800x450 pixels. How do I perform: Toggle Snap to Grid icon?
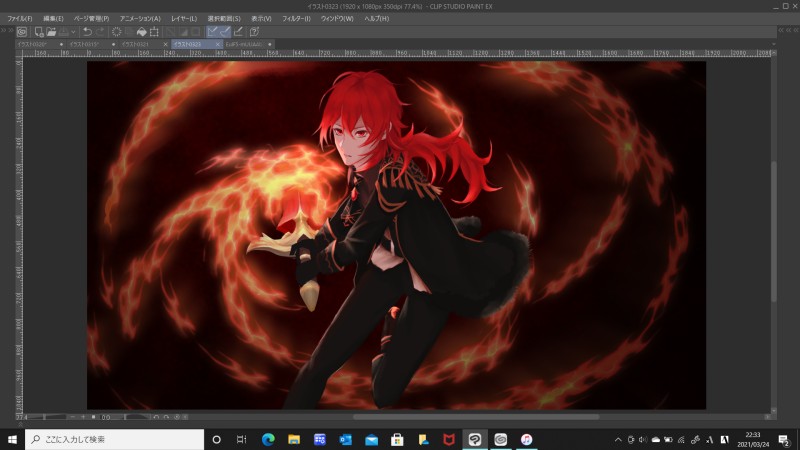(x=238, y=32)
